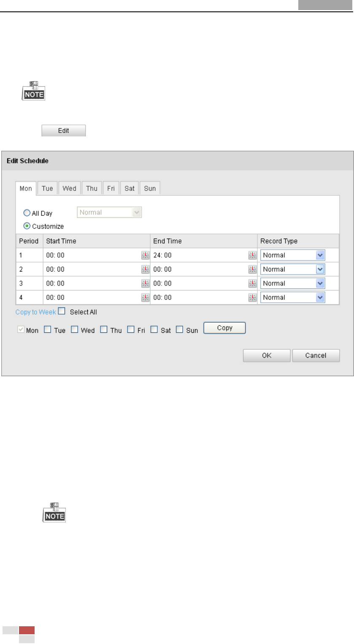This screenshot has height=644, width=354.
Task: Click the Edit button above the dialog
Action: tap(63, 130)
